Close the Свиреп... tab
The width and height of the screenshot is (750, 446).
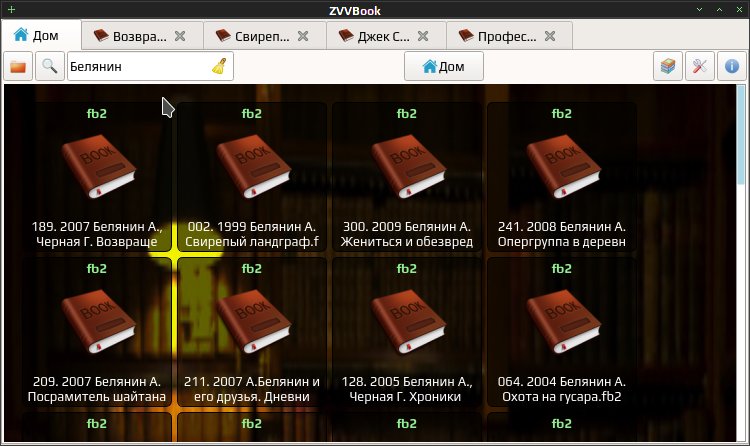pos(303,36)
